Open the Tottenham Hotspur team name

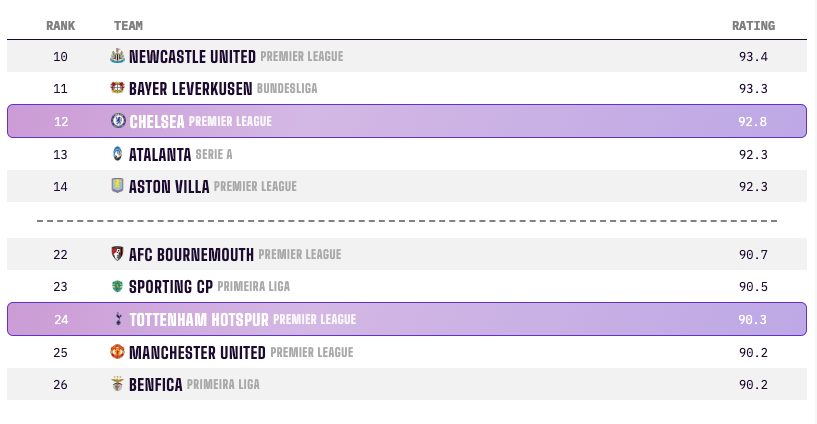click(199, 319)
